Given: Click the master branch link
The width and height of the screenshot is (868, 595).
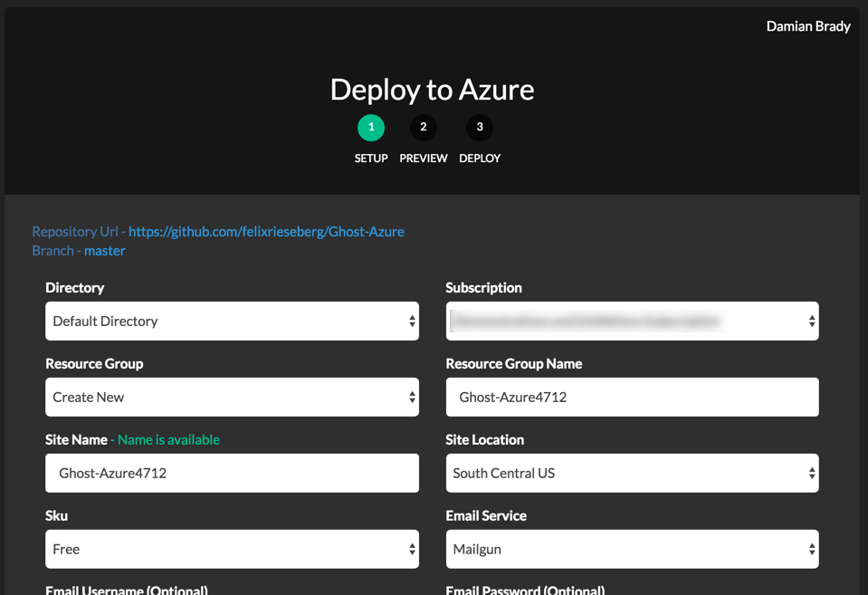Looking at the screenshot, I should point(105,250).
